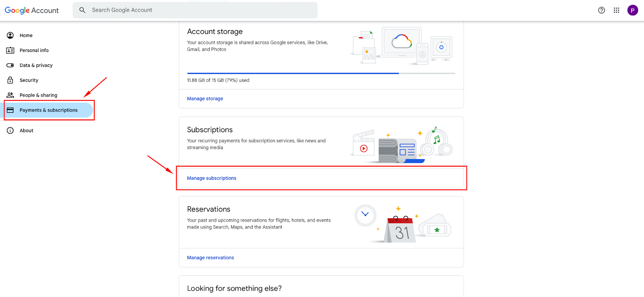644x297 pixels.
Task: Open the Security section
Action: [x=29, y=80]
